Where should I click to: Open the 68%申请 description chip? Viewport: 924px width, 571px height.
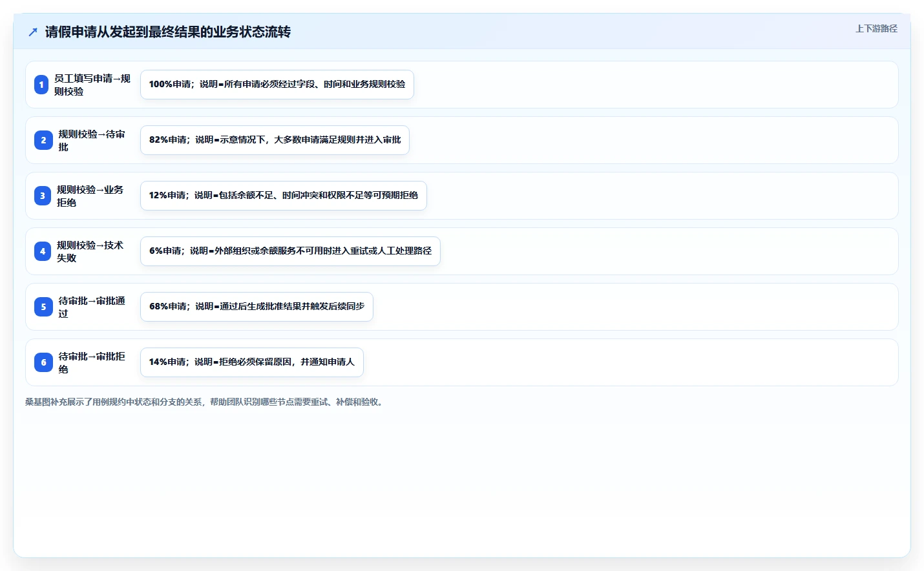coord(257,307)
